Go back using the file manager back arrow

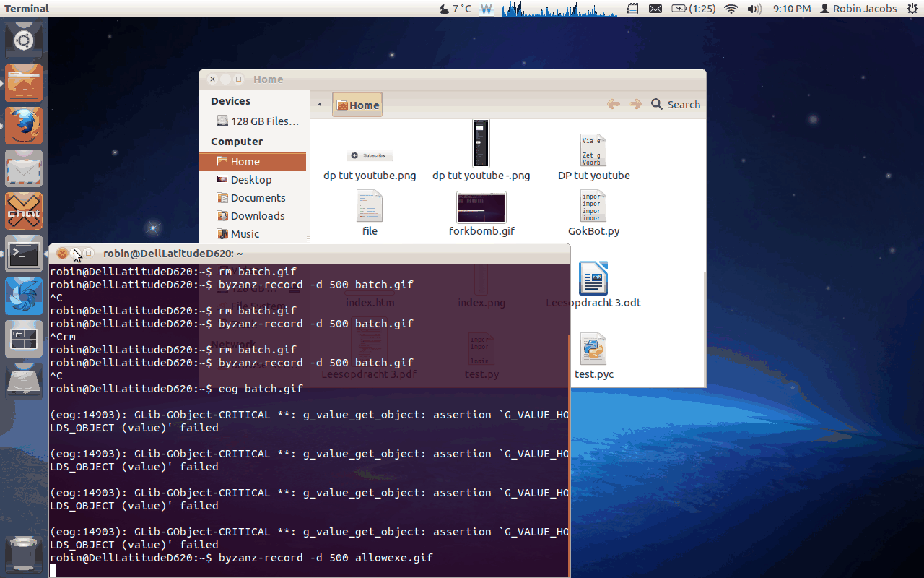coord(613,104)
